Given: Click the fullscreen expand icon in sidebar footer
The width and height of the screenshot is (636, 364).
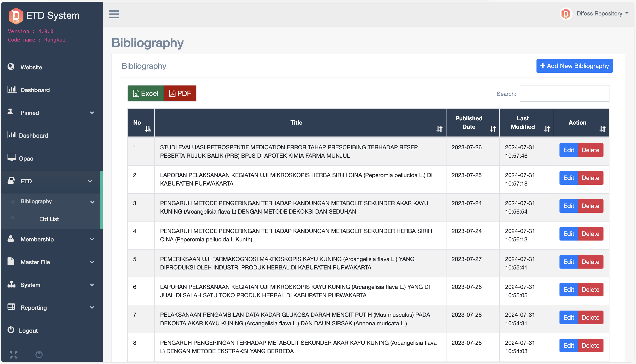Looking at the screenshot, I should (x=13, y=354).
